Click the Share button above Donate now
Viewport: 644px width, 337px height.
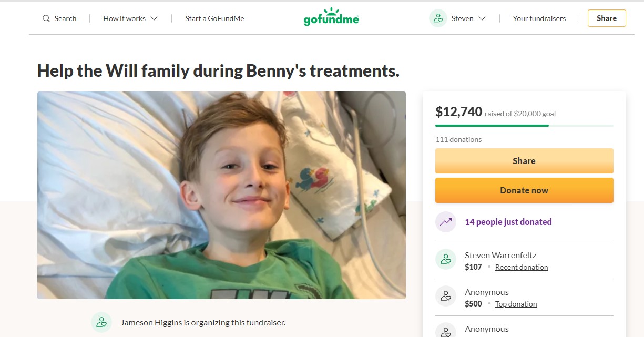coord(524,161)
